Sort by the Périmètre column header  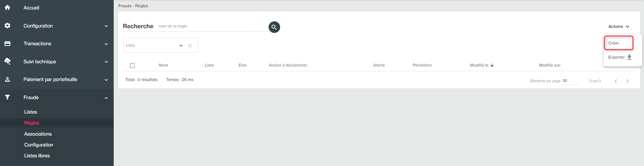coord(422,65)
